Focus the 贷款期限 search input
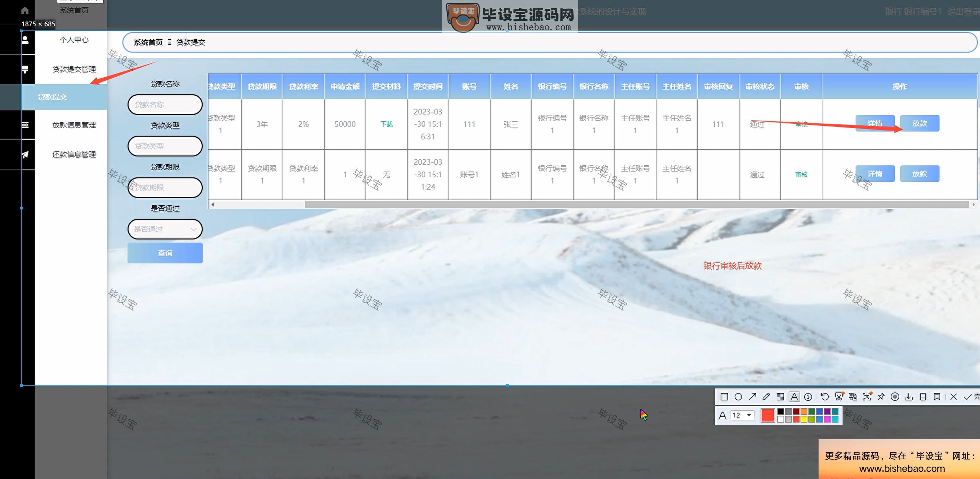The image size is (980, 479). click(x=165, y=187)
